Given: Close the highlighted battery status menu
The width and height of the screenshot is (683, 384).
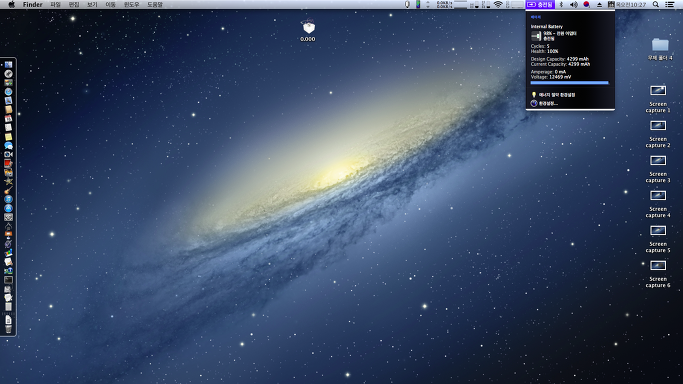Looking at the screenshot, I should click(540, 4).
